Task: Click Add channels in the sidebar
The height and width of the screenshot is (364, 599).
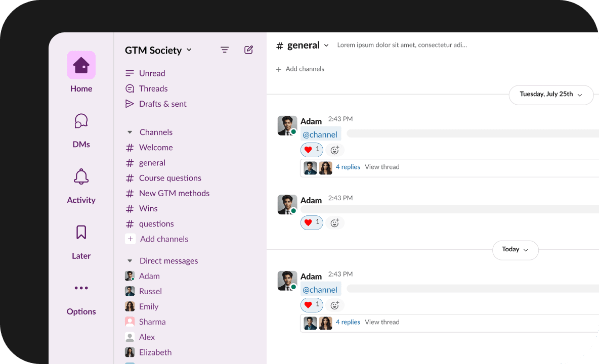Action: (157, 239)
